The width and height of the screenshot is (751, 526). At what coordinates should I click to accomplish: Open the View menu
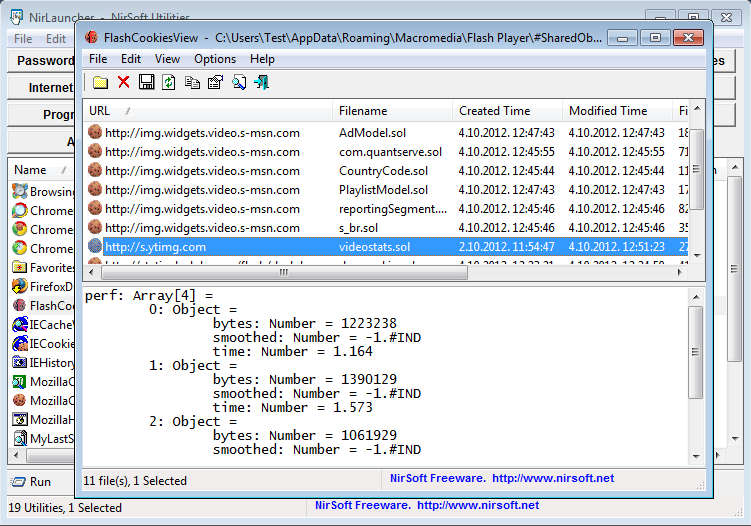pos(167,59)
